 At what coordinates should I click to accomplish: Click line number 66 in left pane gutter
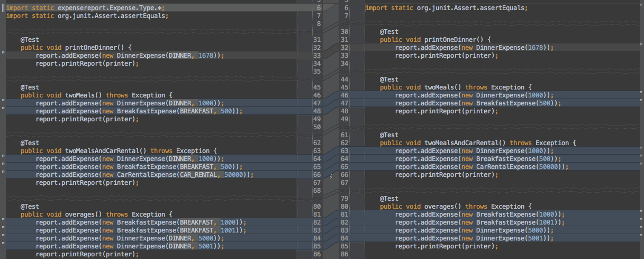click(x=317, y=175)
